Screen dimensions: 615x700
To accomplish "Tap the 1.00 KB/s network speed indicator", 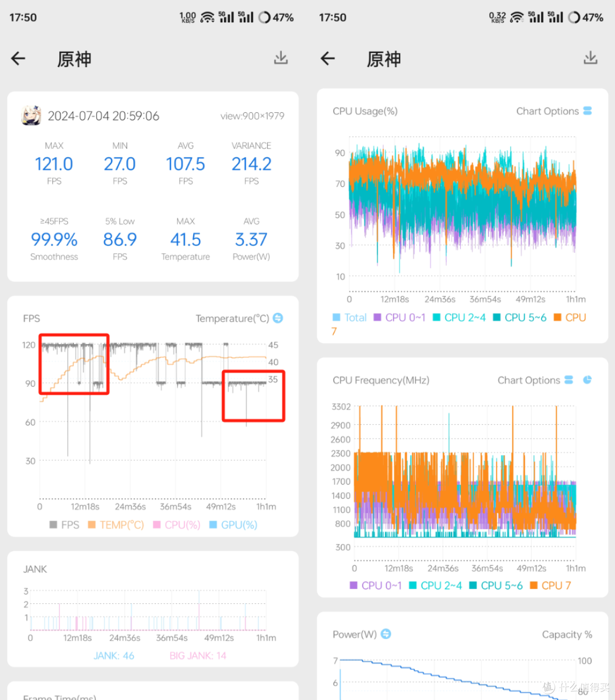I will 187,18.
